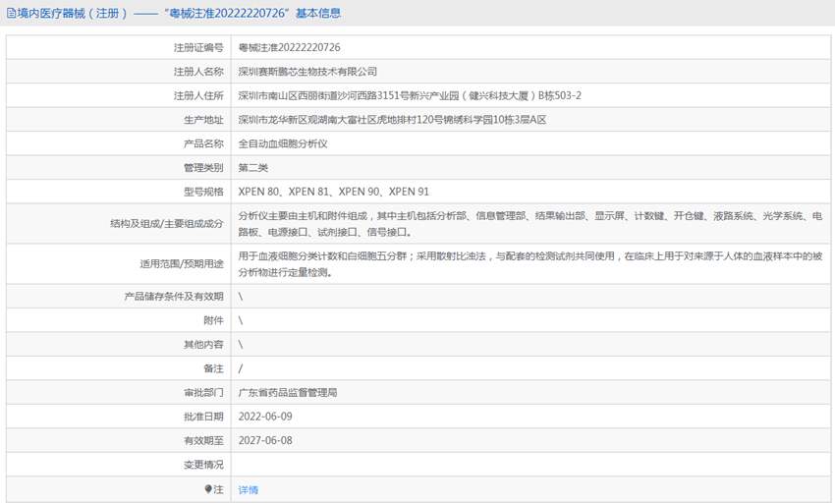The image size is (835, 504).
Task: Select the expiry date 2027-06-08
Action: click(265, 440)
